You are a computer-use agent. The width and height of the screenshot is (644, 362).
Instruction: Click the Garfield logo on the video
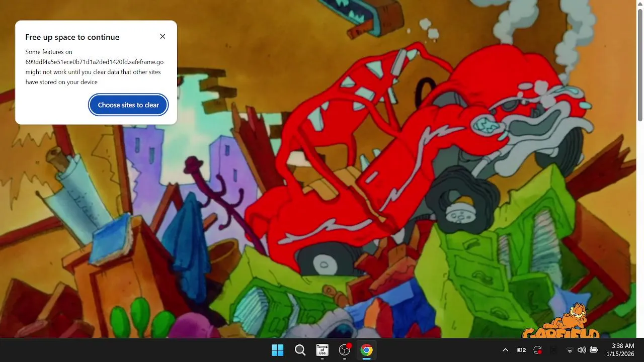click(561, 322)
